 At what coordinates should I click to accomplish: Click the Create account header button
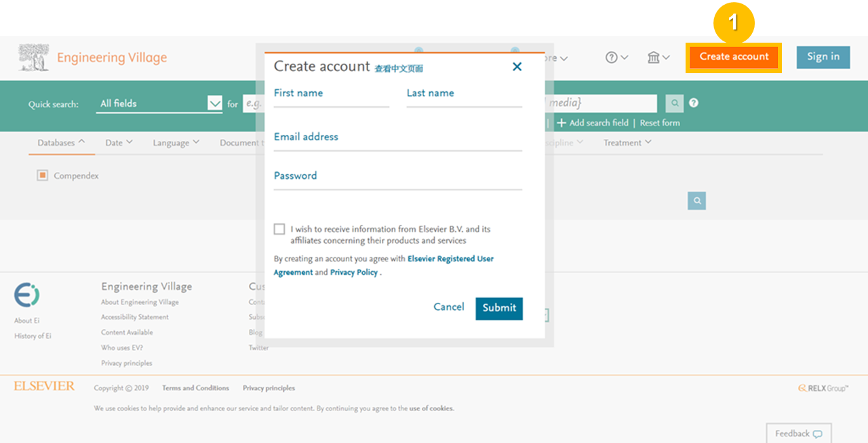tap(734, 57)
